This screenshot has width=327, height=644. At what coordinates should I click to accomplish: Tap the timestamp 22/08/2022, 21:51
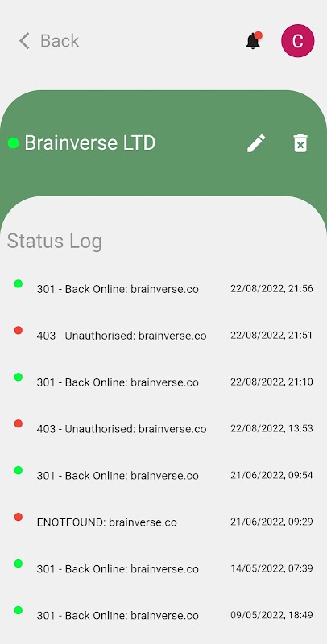[x=271, y=335]
